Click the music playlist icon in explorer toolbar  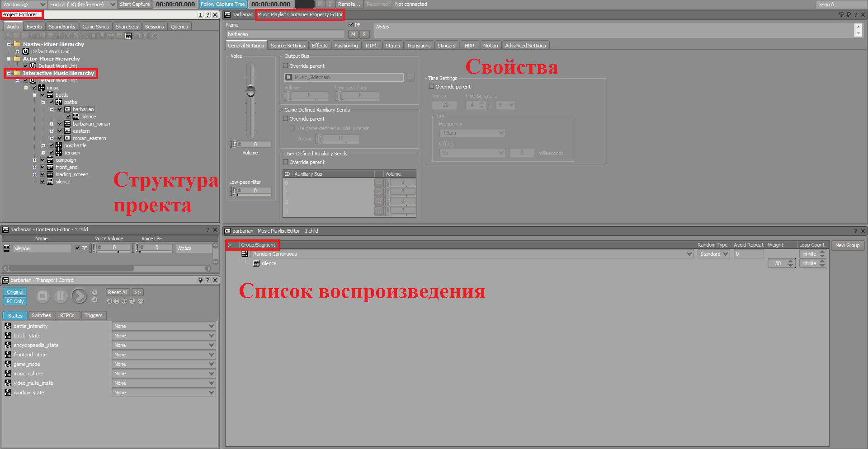point(128,36)
